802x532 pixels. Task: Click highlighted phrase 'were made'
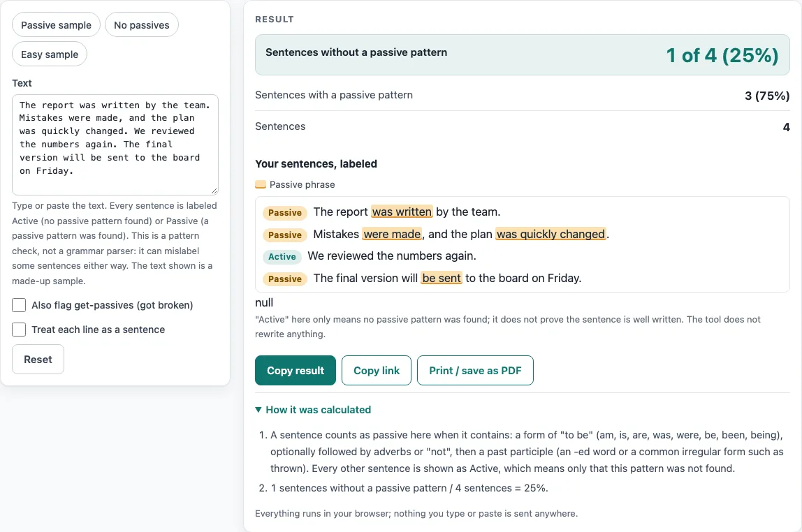(x=393, y=234)
